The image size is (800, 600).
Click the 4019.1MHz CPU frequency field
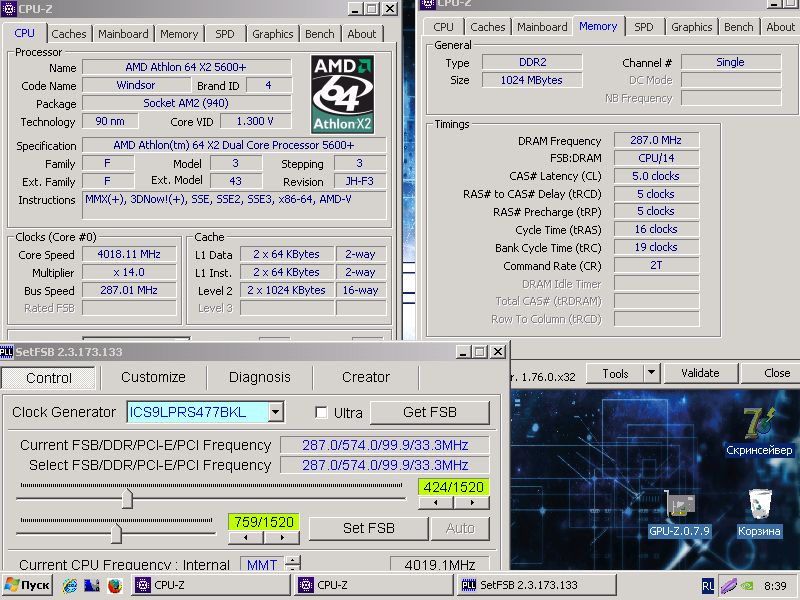coord(439,564)
